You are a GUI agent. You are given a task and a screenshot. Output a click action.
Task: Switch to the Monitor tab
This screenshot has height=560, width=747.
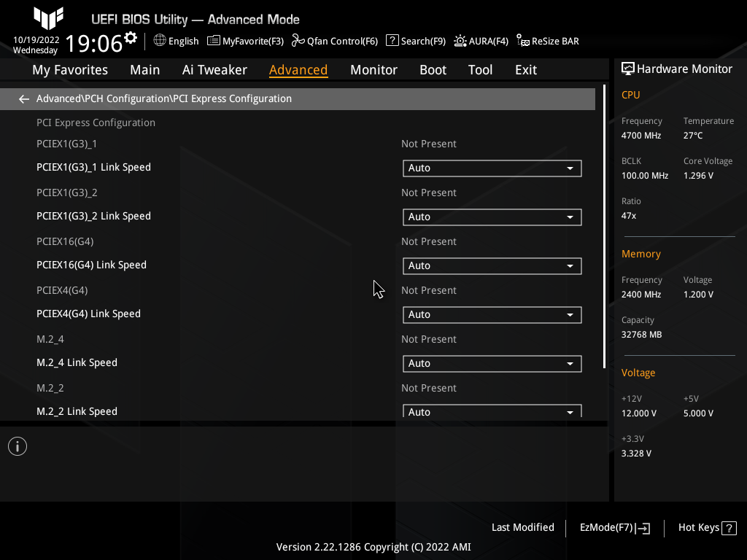373,69
